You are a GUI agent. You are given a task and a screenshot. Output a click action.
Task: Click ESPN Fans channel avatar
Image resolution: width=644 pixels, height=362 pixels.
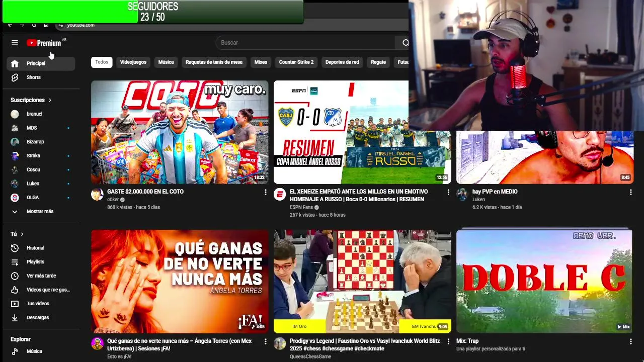(280, 195)
